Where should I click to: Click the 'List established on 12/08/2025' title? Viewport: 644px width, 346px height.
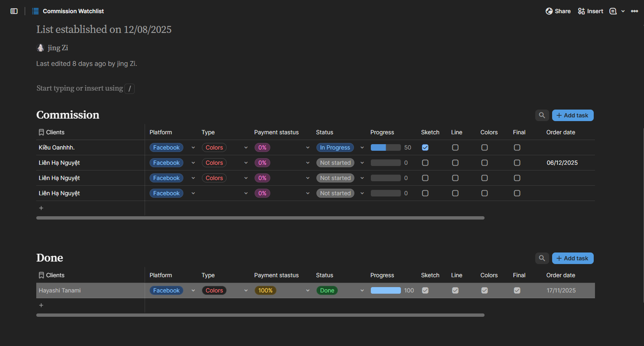104,29
